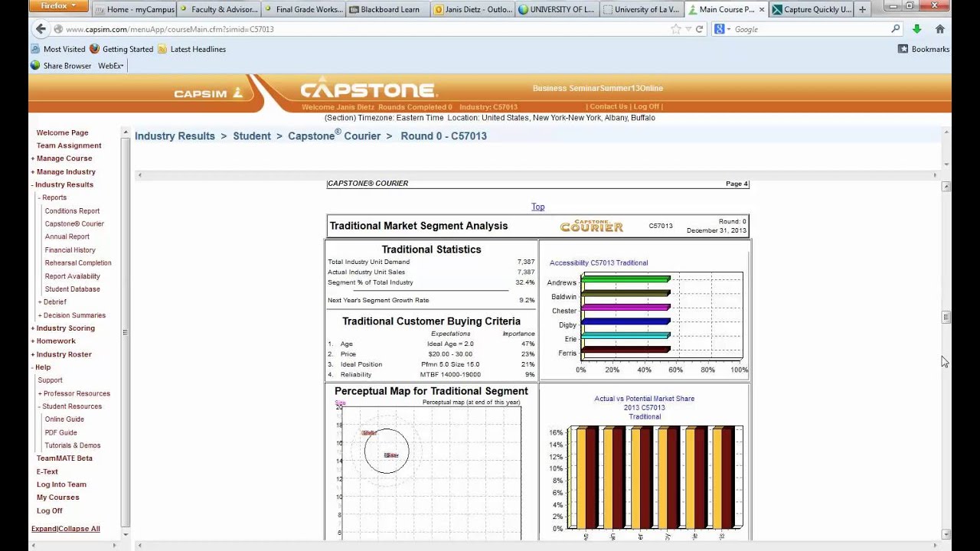
Task: Click the address bar URL field
Action: tap(367, 29)
